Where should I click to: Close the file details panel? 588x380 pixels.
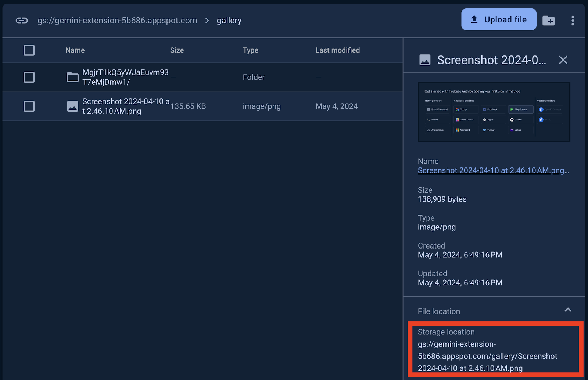[563, 60]
